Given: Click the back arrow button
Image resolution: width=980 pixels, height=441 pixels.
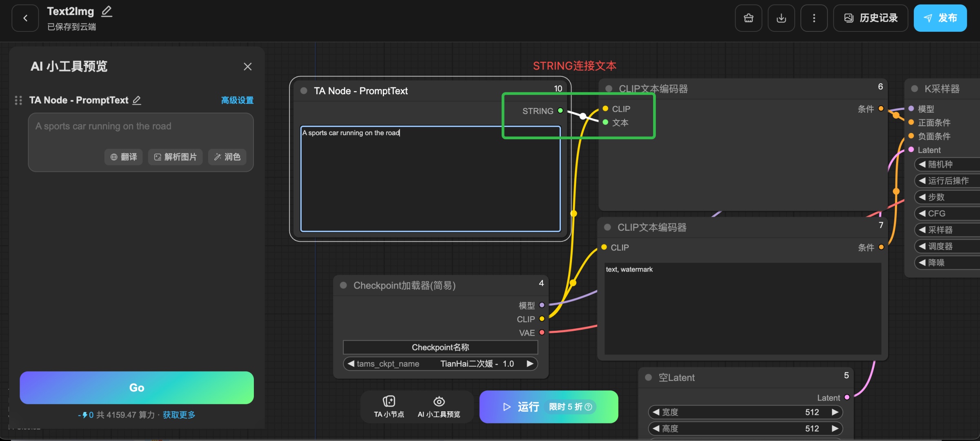Looking at the screenshot, I should point(25,18).
